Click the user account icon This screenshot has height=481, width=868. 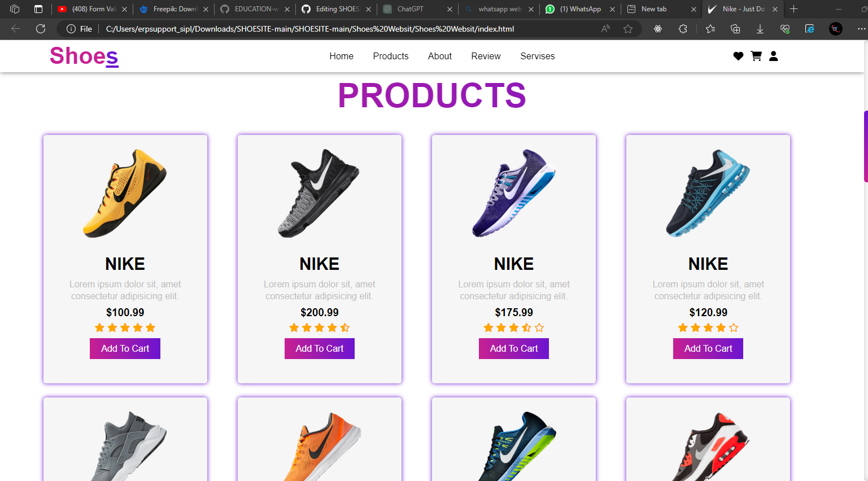click(773, 56)
